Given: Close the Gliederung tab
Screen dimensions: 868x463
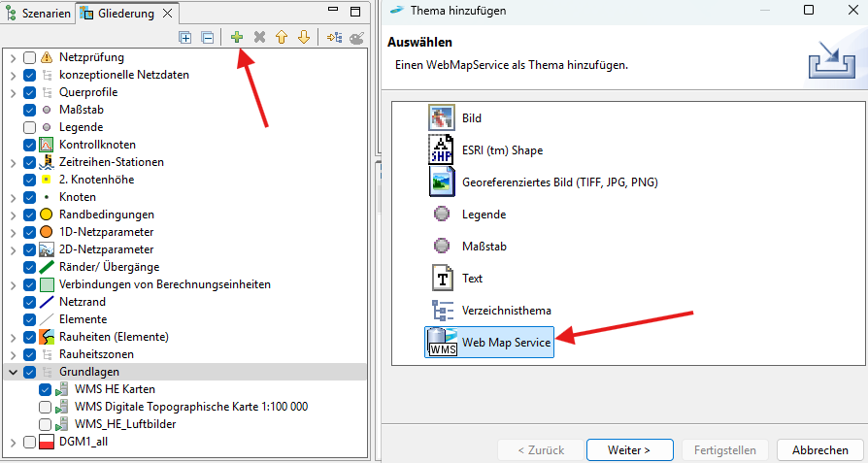Looking at the screenshot, I should (167, 14).
